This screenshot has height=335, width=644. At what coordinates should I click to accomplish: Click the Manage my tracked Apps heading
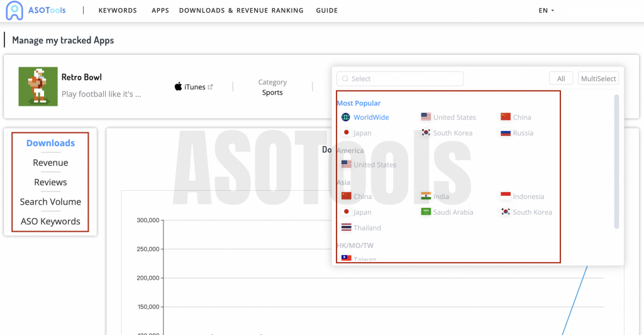63,40
